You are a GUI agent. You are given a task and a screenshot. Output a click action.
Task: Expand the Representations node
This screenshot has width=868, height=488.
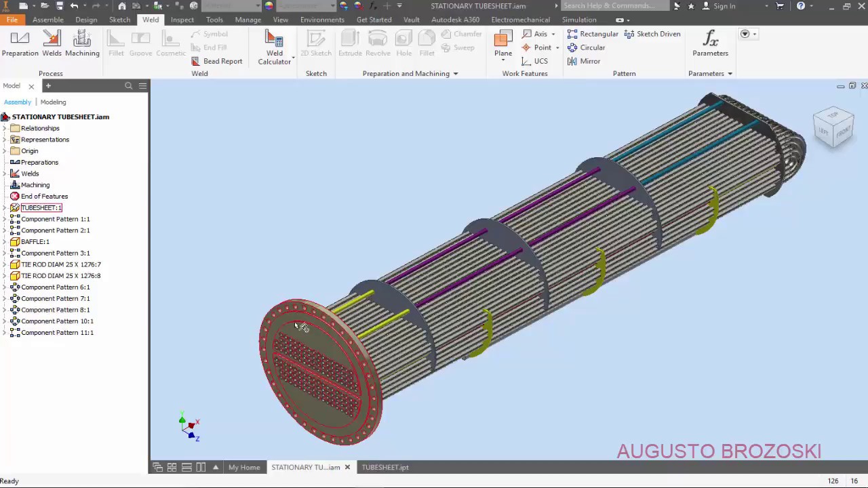pos(5,140)
